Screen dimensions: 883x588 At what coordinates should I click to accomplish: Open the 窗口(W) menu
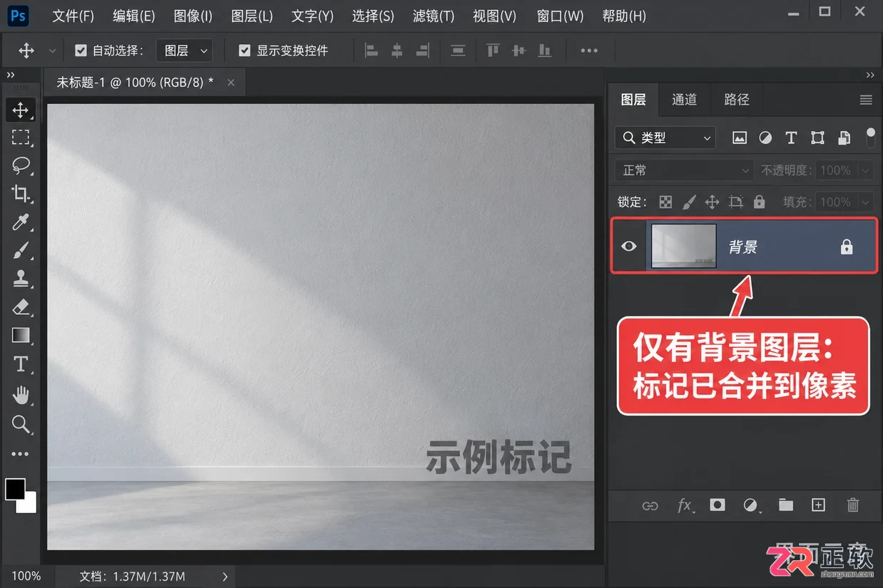[559, 16]
